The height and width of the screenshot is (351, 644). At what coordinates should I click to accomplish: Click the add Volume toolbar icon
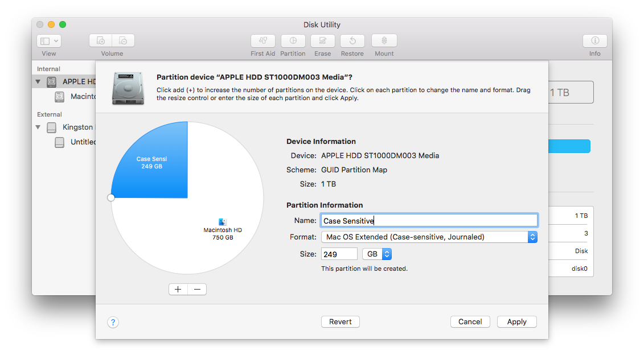(101, 40)
